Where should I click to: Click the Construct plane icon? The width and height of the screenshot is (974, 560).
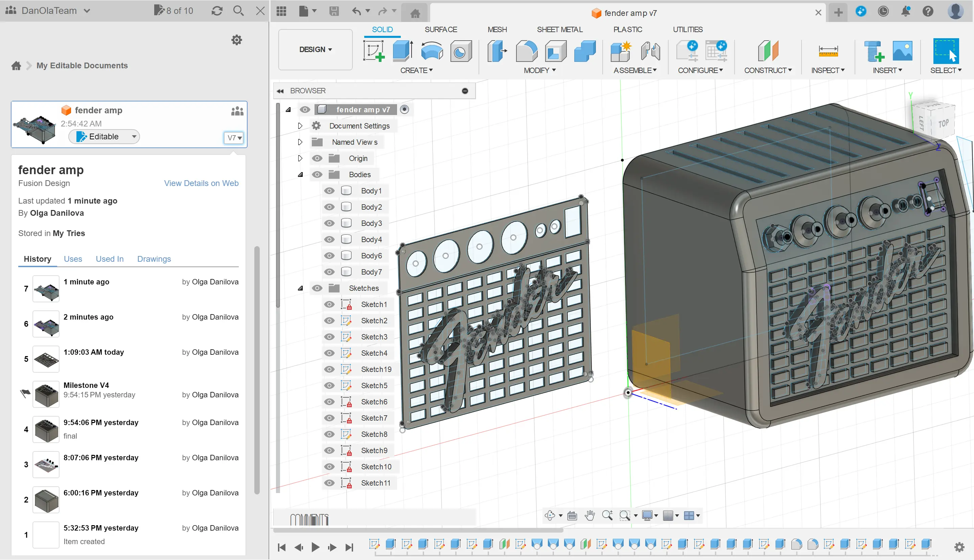tap(768, 51)
